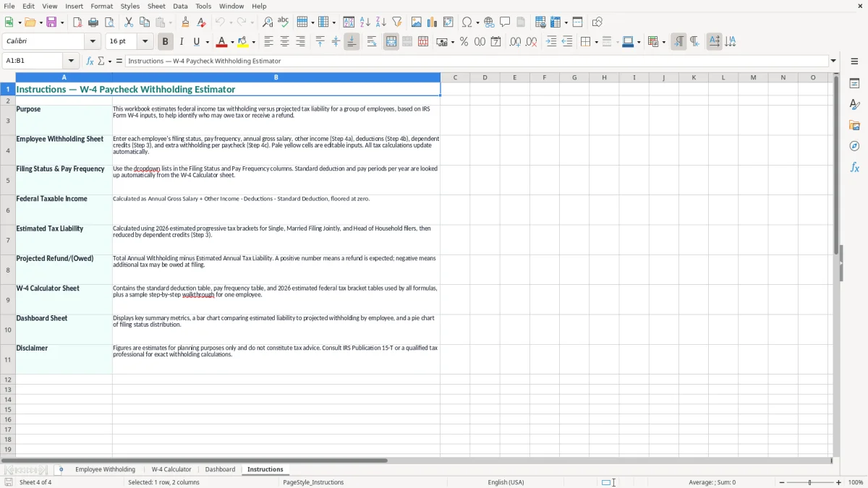Screen dimensions: 868x488
Task: Open the Borders dropdown arrow
Action: [597, 42]
